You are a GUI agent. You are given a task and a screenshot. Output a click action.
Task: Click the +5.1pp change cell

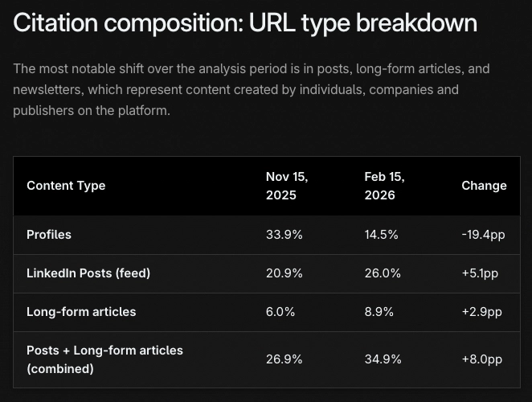(480, 273)
